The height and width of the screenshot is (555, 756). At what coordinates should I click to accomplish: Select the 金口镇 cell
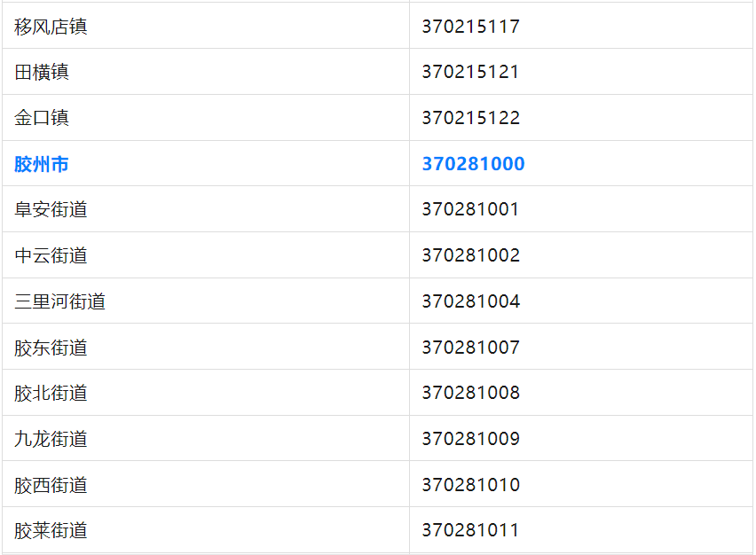(42, 118)
